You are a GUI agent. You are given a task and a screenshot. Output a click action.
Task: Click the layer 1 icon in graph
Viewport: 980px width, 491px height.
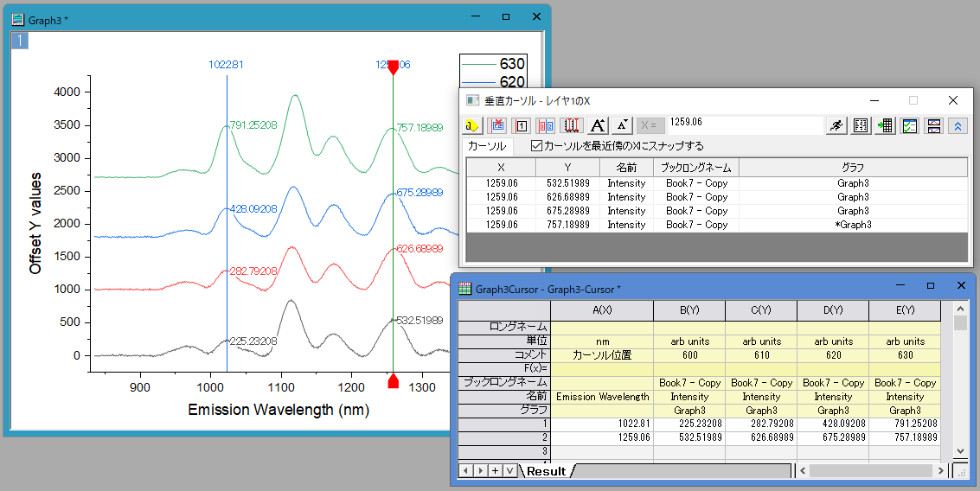coord(19,41)
